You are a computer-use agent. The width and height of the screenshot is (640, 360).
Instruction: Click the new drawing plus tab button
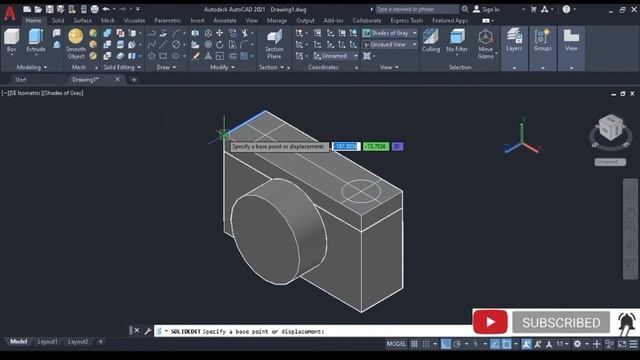pos(133,80)
